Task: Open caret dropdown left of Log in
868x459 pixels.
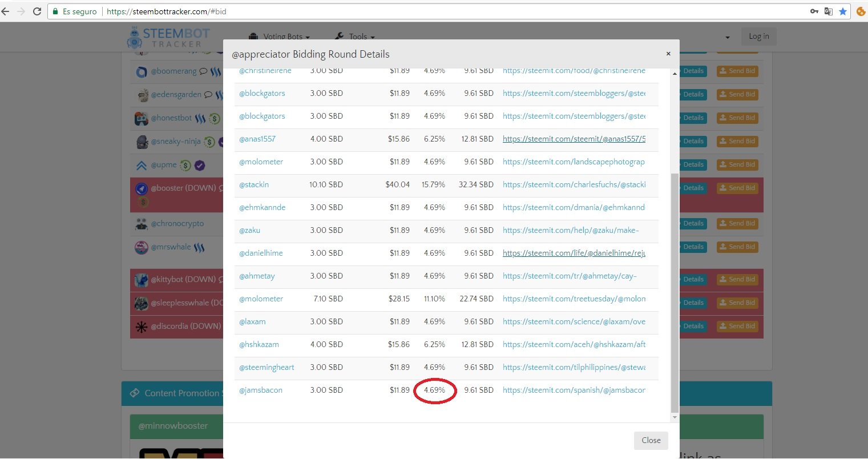Action: pos(728,38)
